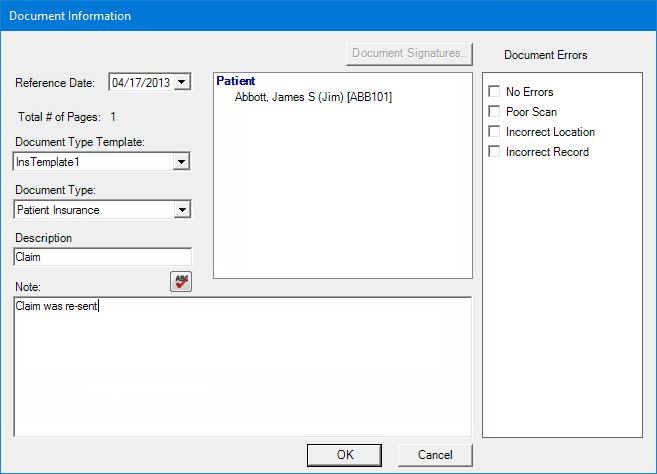Enable the Poor Scan checkbox
Viewport: 657px width, 474px height.
[x=494, y=111]
